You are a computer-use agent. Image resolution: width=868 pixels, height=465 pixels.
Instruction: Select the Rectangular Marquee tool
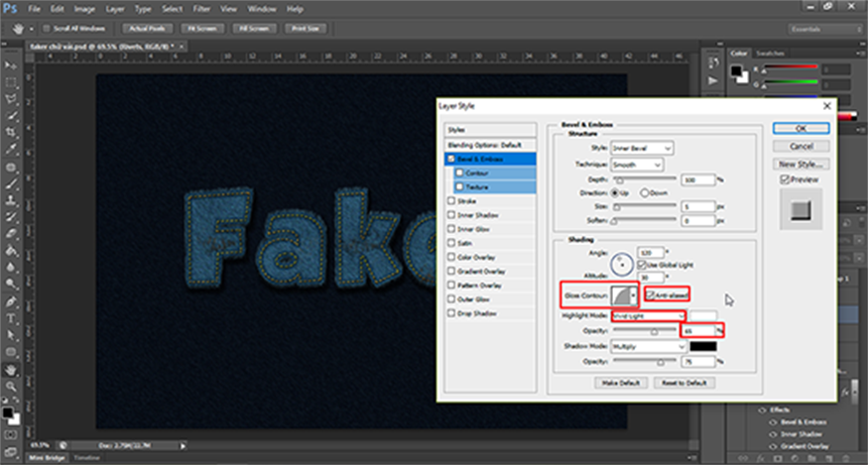[11, 81]
